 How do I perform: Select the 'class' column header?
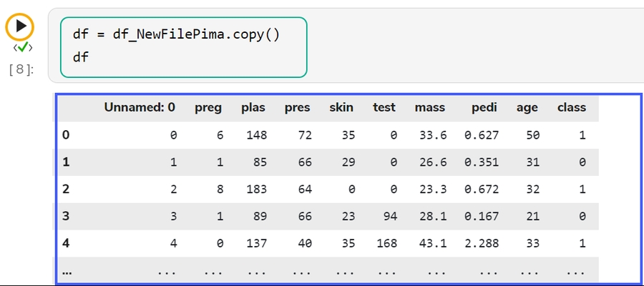point(572,108)
